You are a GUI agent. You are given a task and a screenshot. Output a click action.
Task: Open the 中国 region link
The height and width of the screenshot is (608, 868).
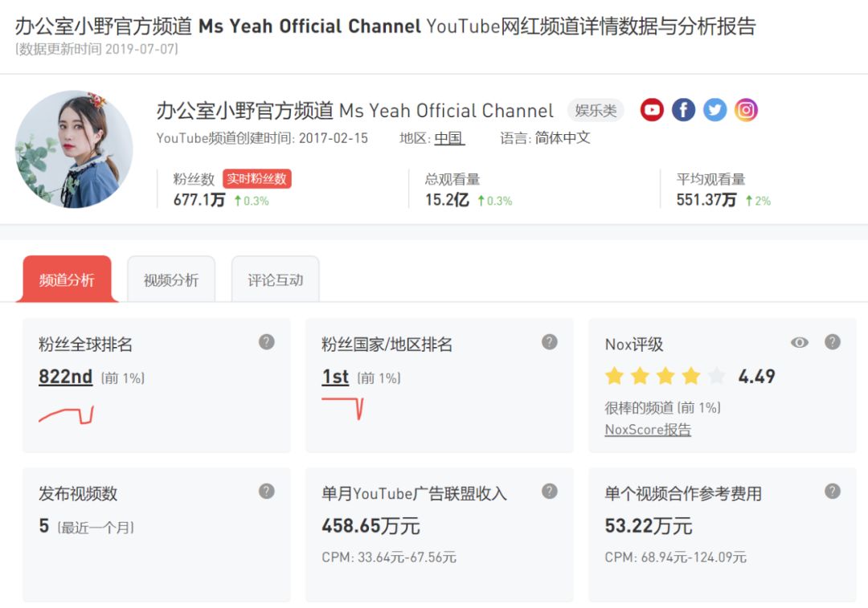click(449, 138)
